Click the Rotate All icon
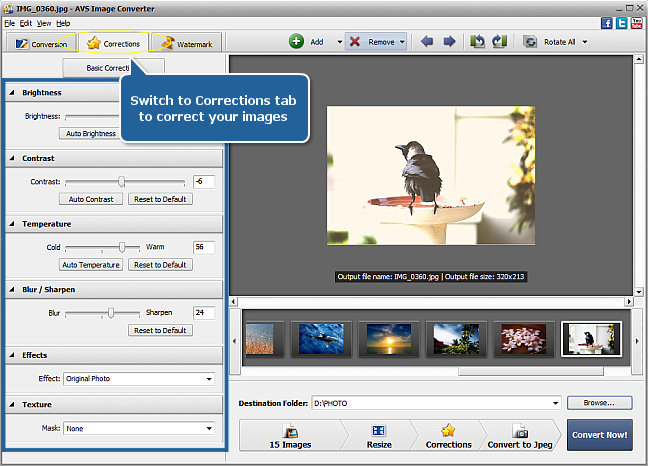 point(530,42)
